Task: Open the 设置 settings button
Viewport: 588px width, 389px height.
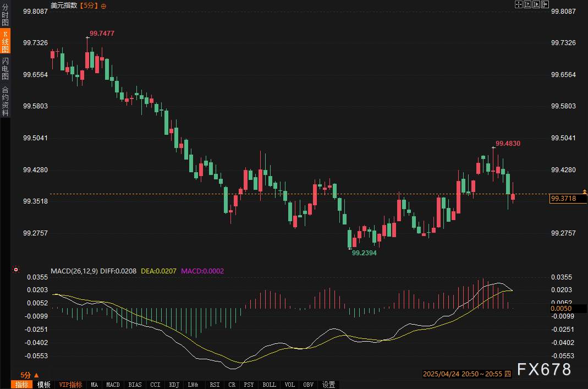Action: [x=329, y=385]
